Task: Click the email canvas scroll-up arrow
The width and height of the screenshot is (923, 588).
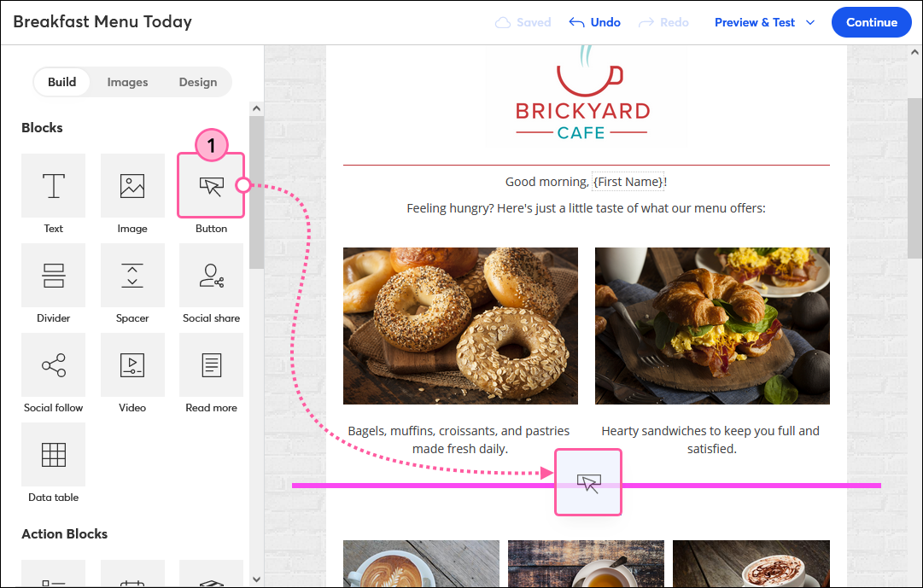Action: [x=914, y=52]
